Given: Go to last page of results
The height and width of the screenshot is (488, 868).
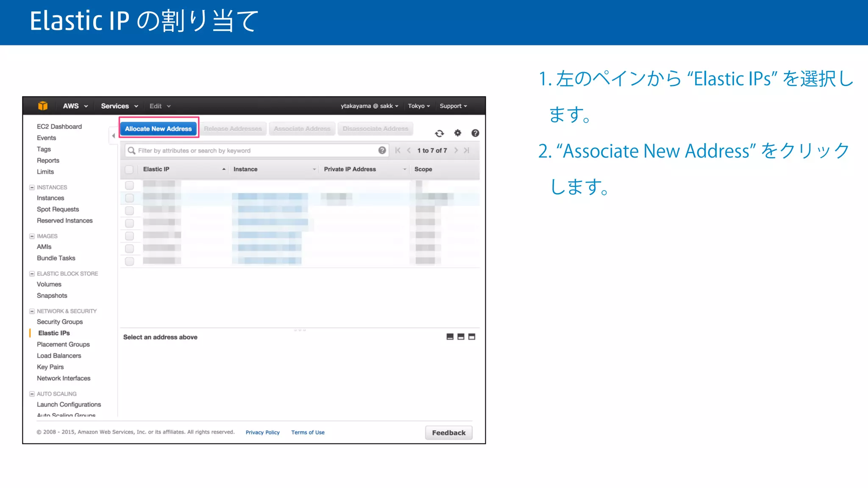Looking at the screenshot, I should [x=467, y=150].
